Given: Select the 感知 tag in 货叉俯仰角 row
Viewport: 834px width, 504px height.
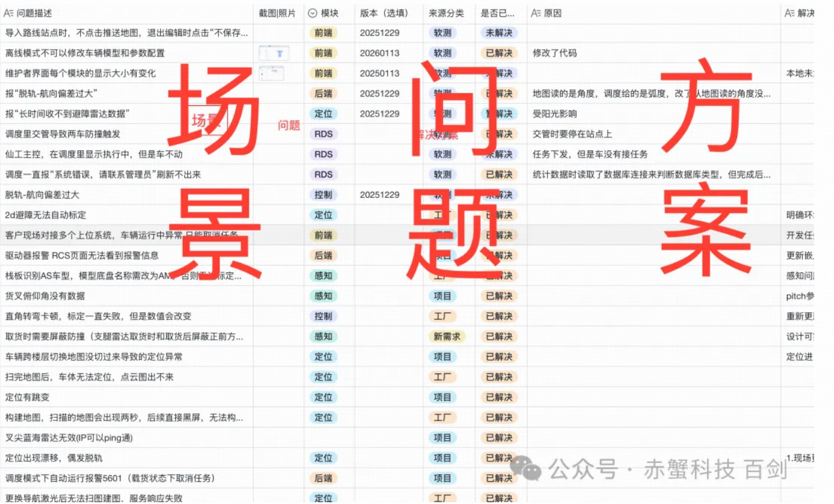Looking at the screenshot, I should pos(323,296).
